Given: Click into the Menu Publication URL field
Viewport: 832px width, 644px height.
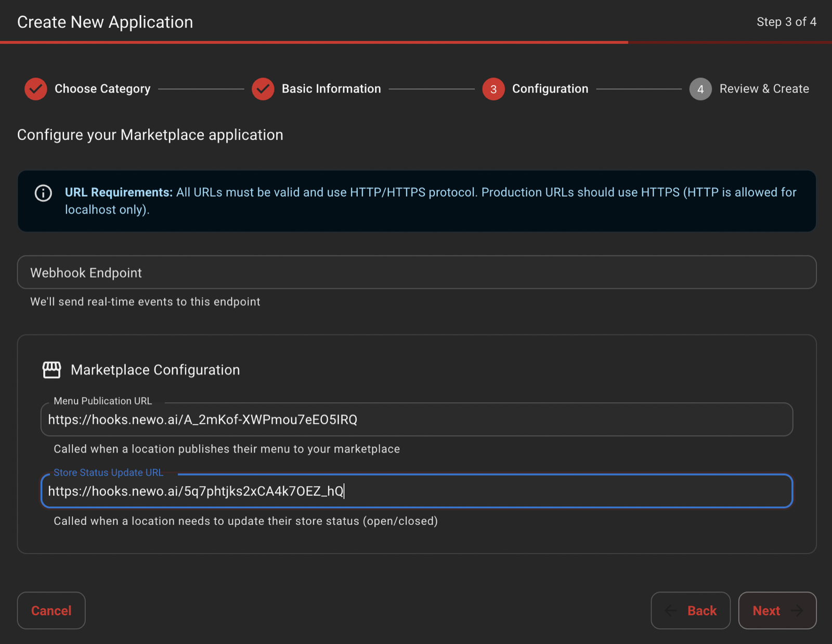Looking at the screenshot, I should [x=417, y=419].
